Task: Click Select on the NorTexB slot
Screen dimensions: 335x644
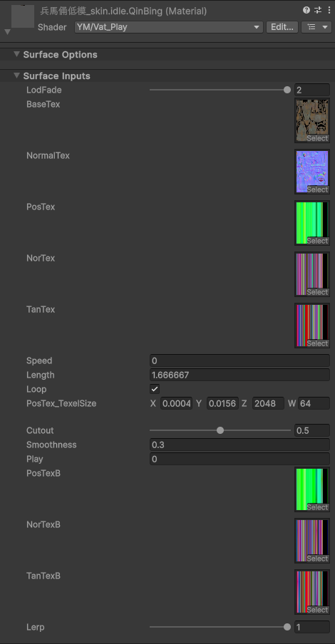Action: tap(317, 559)
